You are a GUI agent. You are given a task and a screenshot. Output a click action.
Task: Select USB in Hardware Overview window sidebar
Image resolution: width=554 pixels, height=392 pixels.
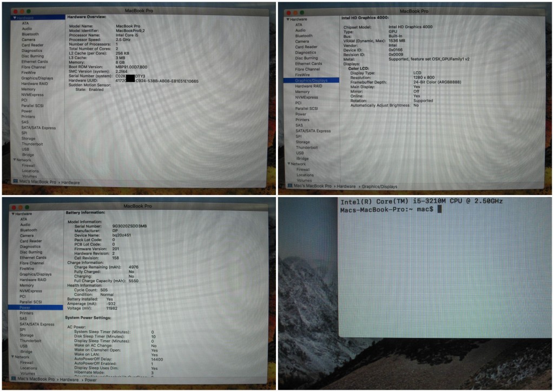pyautogui.click(x=25, y=149)
